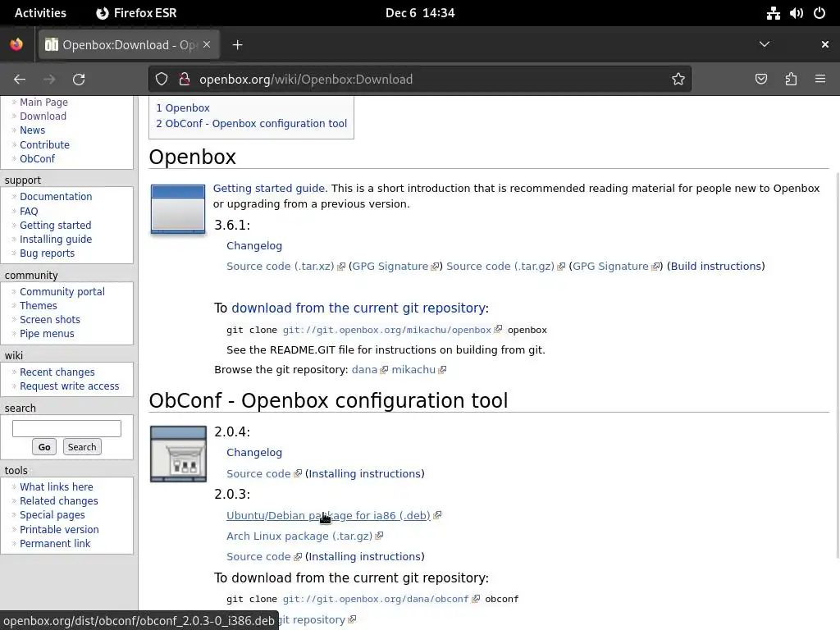This screenshot has width=840, height=630.
Task: Open the Main Page sidebar link
Action: coord(44,102)
